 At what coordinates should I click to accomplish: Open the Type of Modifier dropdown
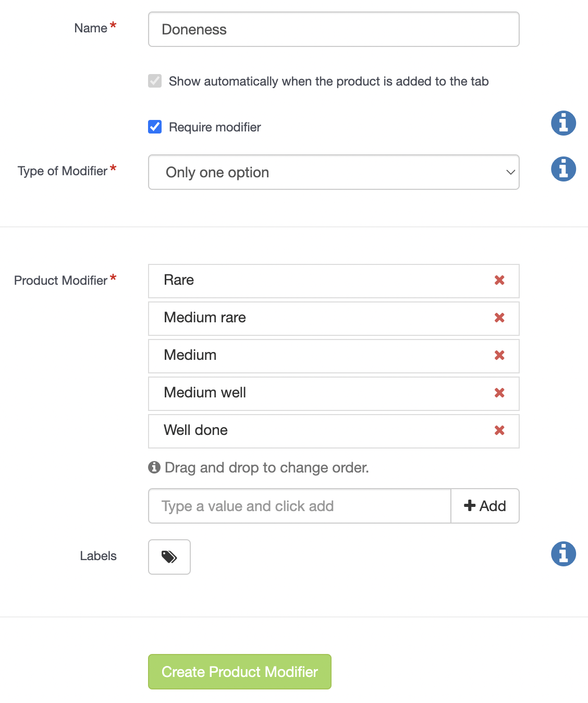tap(334, 172)
